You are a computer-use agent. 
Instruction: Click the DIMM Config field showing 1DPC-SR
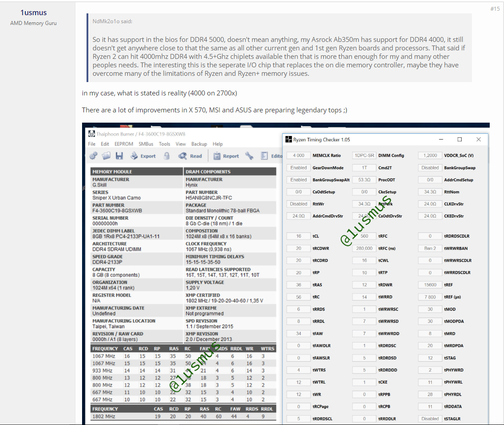[364, 155]
